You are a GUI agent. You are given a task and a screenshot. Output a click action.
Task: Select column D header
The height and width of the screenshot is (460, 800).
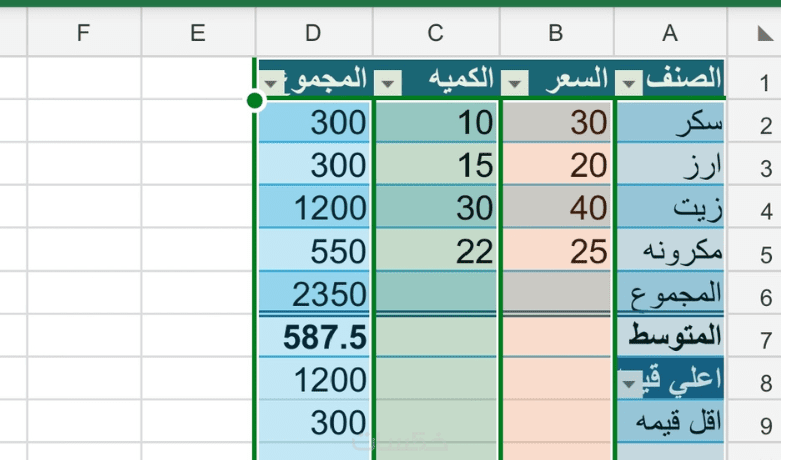coord(313,34)
